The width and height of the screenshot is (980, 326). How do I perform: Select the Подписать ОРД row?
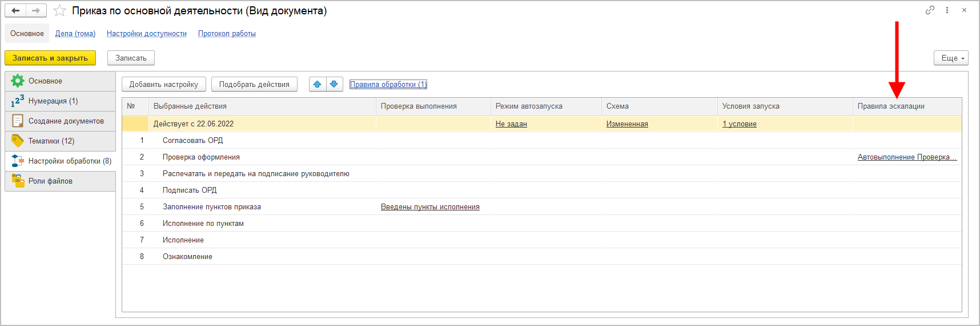click(x=190, y=190)
